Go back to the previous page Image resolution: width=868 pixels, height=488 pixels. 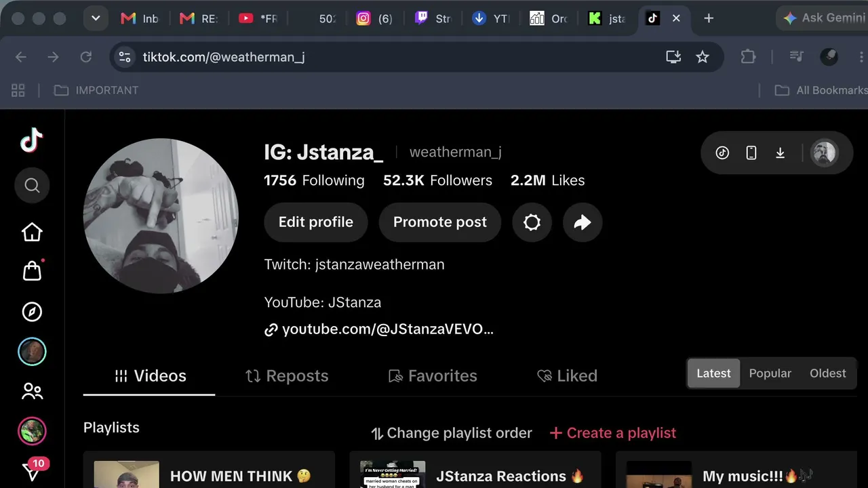[x=21, y=57]
